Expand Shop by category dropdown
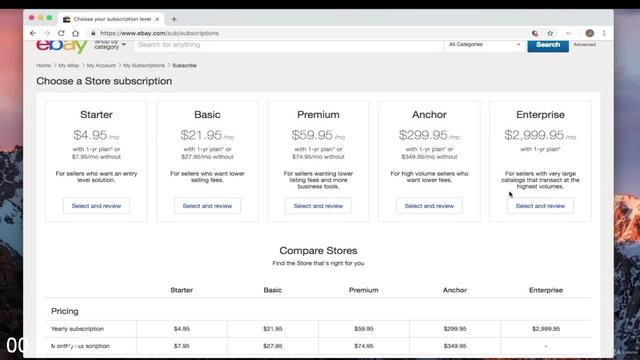The height and width of the screenshot is (360, 640). [x=110, y=44]
